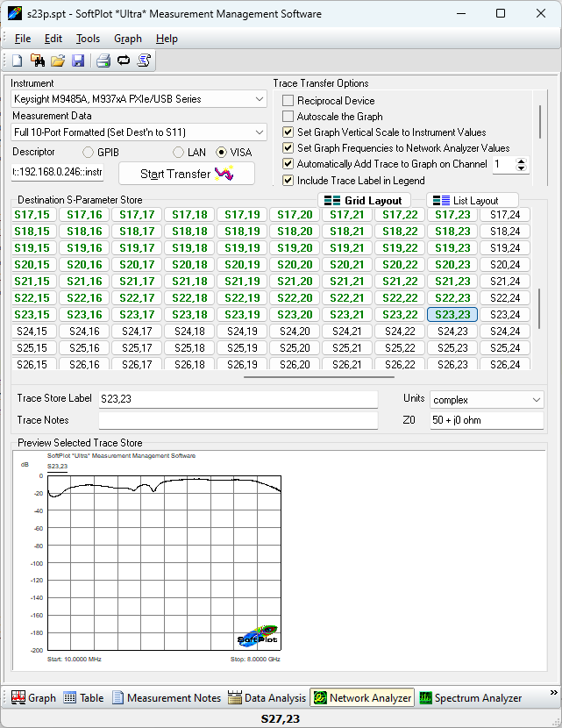Click the Save floppy disk icon
This screenshot has height=728, width=562.
tap(78, 61)
